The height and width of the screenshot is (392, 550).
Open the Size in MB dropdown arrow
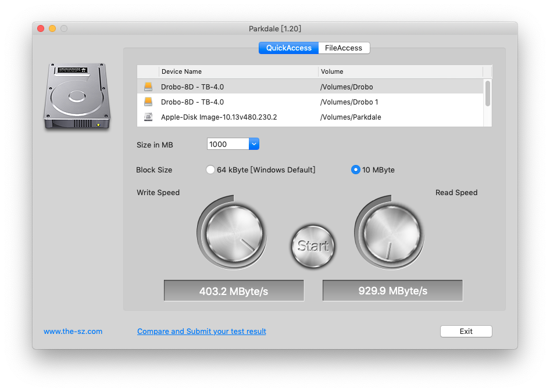coord(254,144)
